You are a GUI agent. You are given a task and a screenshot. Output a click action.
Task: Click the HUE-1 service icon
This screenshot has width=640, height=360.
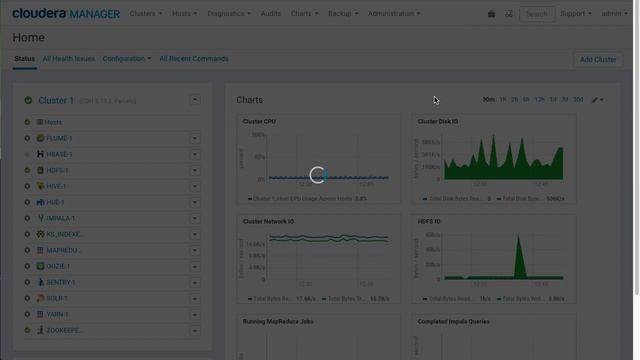pyautogui.click(x=40, y=202)
